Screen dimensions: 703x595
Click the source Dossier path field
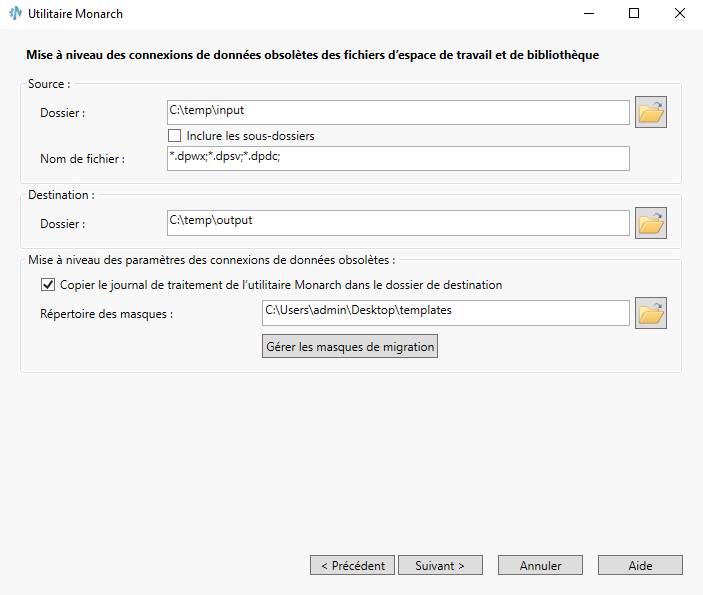pyautogui.click(x=398, y=112)
